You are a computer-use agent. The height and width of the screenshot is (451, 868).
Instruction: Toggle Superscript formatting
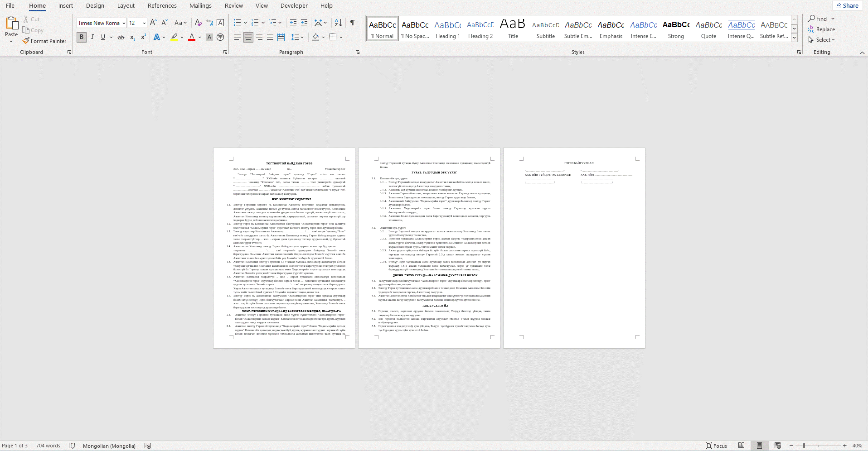tap(143, 37)
